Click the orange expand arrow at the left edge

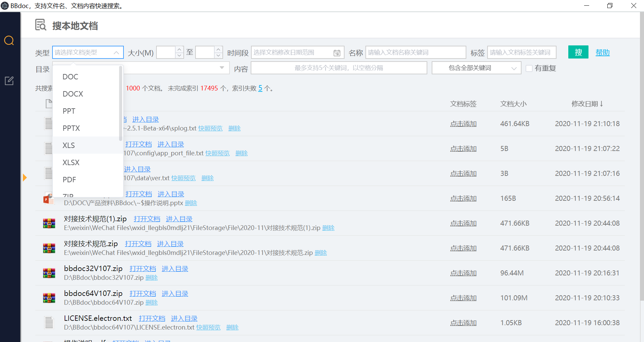[25, 178]
